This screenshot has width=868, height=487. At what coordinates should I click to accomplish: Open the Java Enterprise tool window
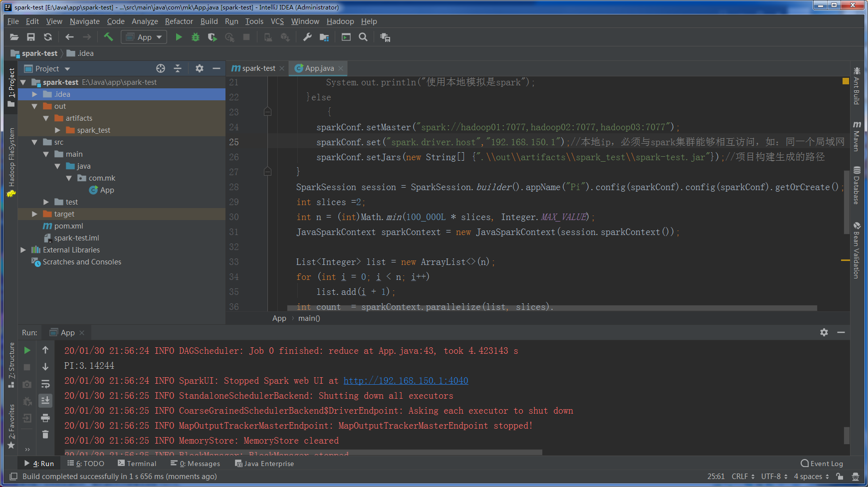click(264, 464)
